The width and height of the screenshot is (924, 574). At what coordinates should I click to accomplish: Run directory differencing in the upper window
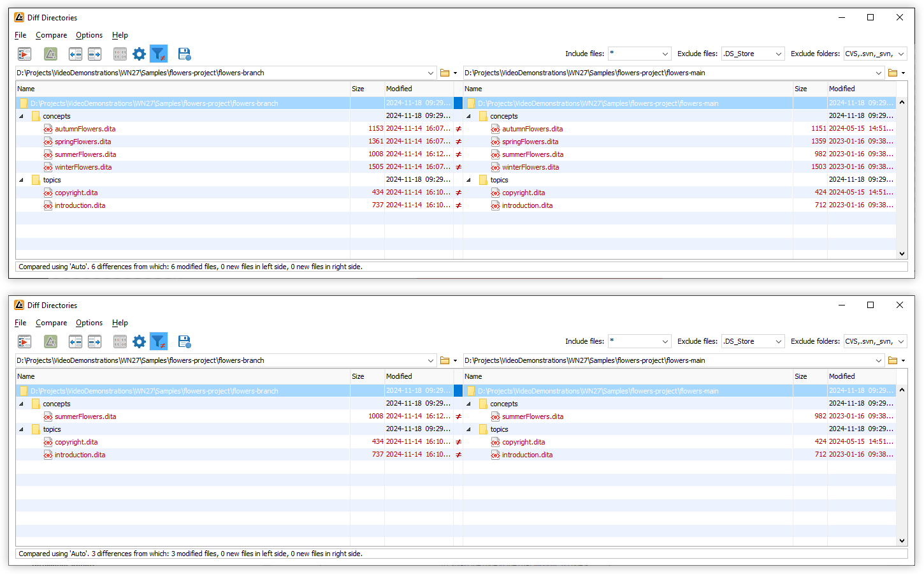[x=24, y=54]
